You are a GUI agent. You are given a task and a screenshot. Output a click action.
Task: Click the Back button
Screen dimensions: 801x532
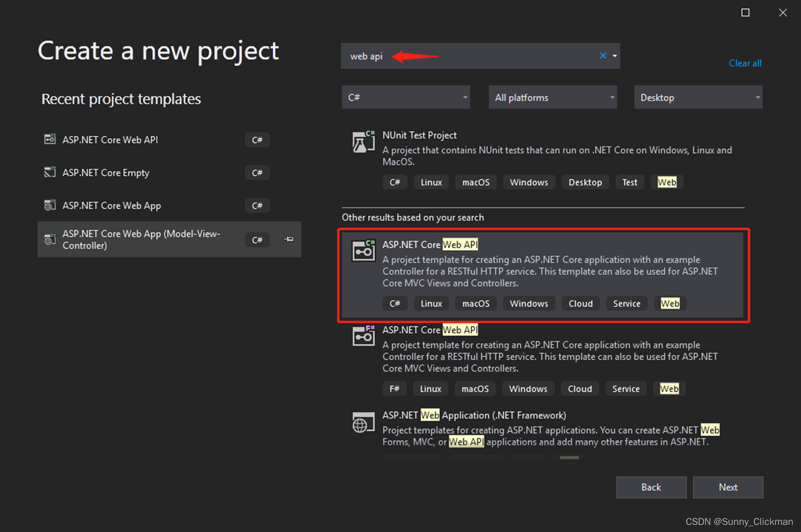coord(651,487)
